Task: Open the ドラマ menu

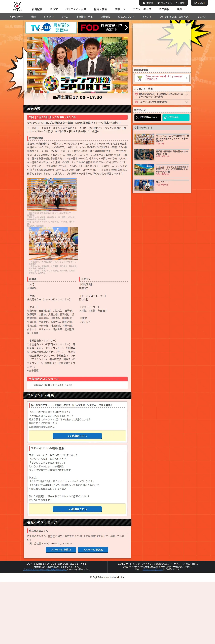Action: (54, 9)
